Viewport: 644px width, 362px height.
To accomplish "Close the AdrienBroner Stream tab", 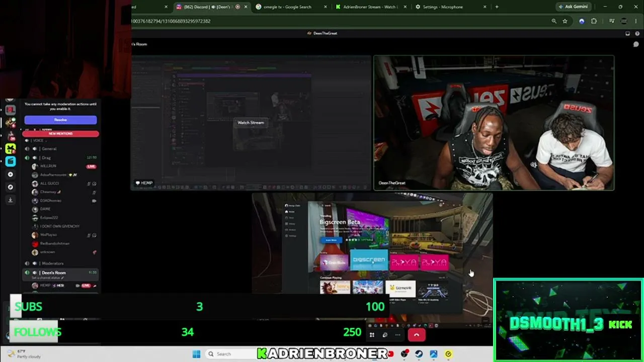I will [x=405, y=7].
